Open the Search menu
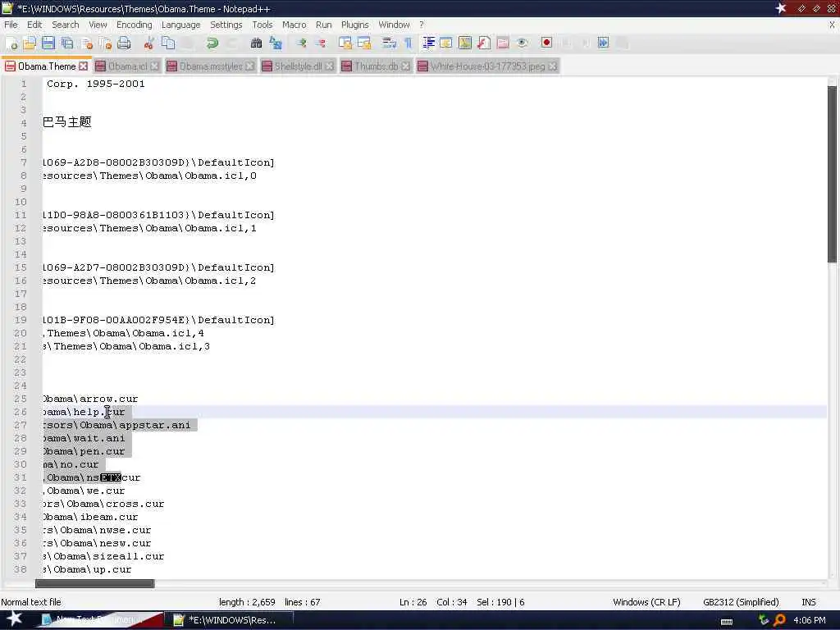The width and height of the screenshot is (840, 630). pos(66,25)
